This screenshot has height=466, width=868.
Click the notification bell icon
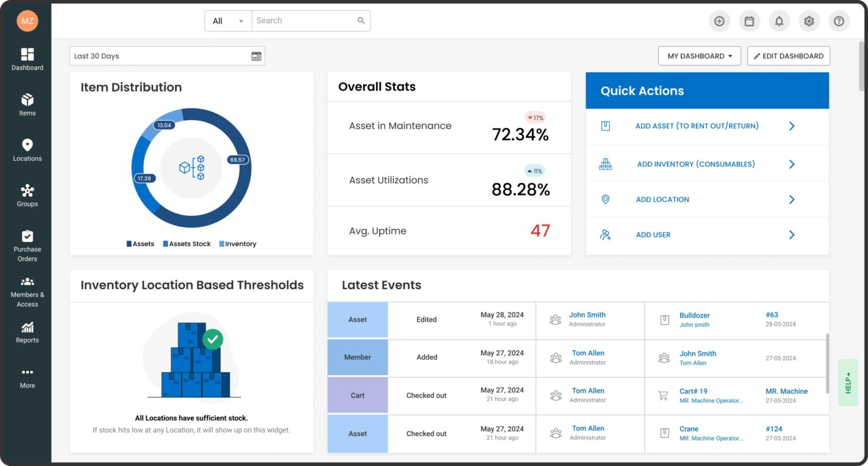click(x=779, y=21)
